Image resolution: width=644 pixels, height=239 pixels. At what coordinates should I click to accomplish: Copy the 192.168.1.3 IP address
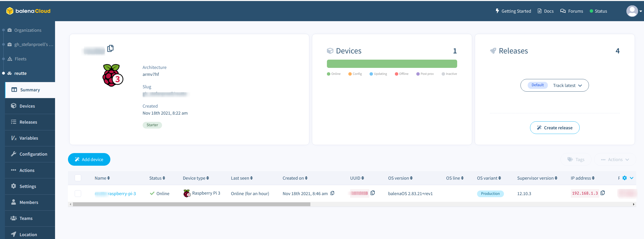point(603,193)
